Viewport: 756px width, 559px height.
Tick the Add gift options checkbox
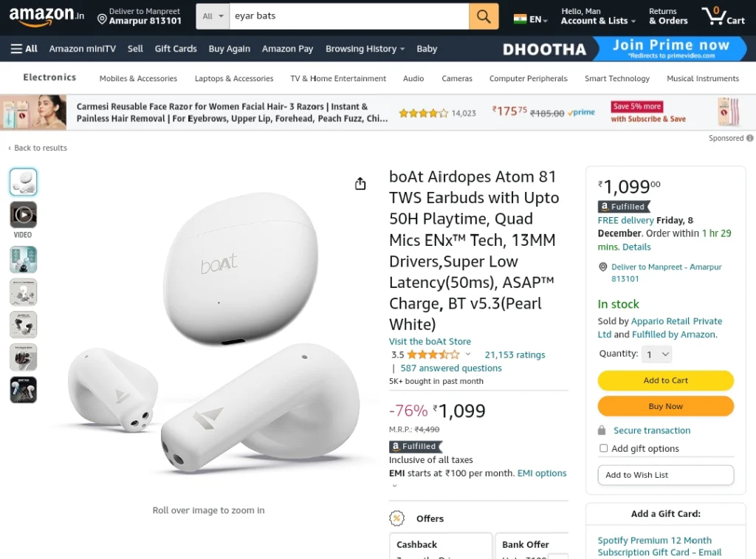click(603, 448)
